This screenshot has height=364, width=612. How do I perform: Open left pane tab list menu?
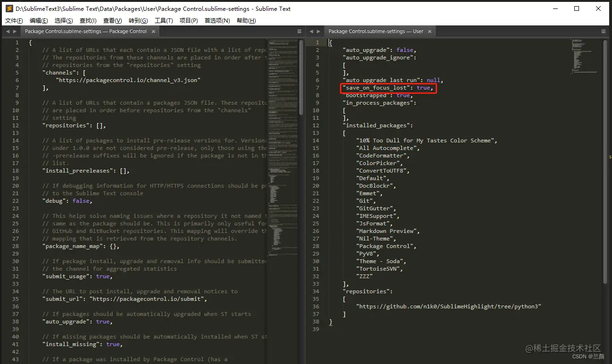point(299,31)
